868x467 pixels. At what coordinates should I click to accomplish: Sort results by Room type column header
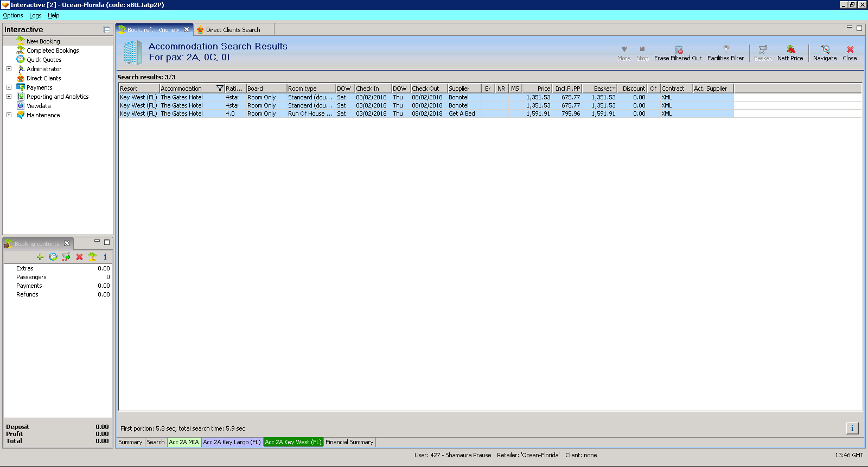tap(311, 89)
